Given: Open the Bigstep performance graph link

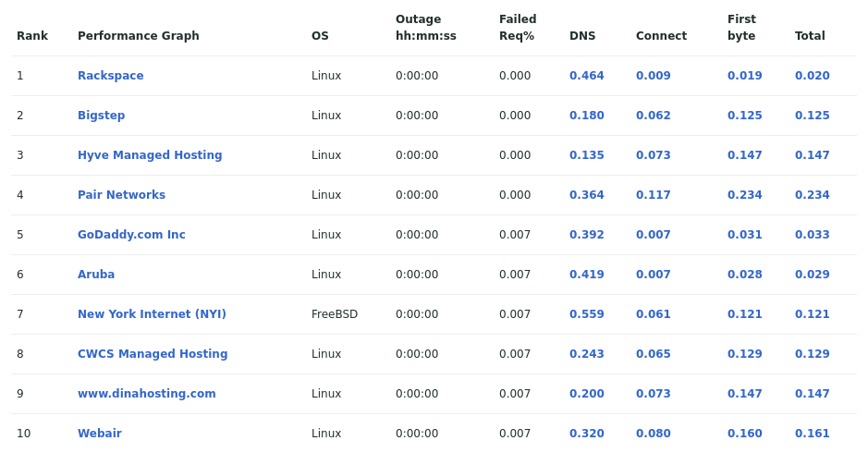Looking at the screenshot, I should pyautogui.click(x=102, y=116).
